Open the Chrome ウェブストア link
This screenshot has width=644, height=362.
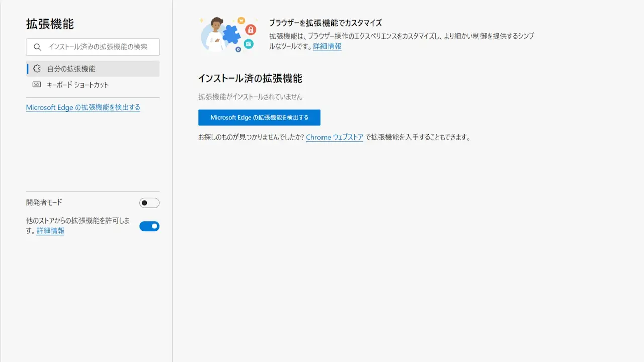click(x=335, y=137)
